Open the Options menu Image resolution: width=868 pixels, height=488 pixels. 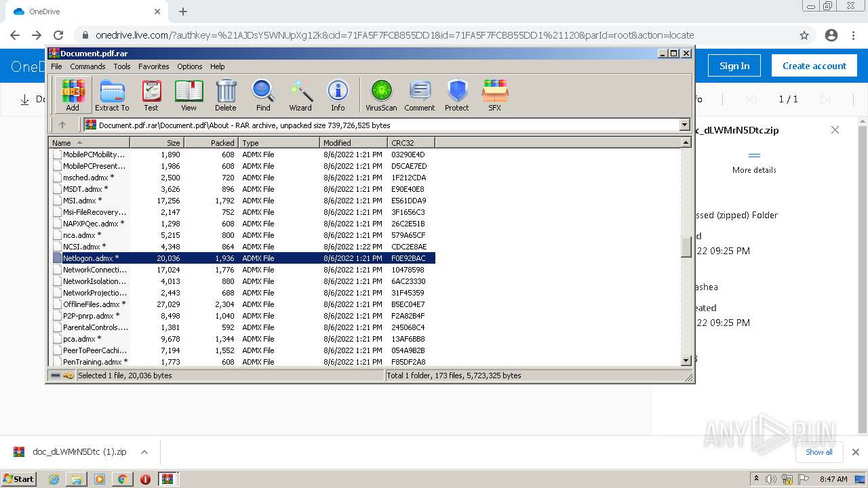[x=190, y=66]
